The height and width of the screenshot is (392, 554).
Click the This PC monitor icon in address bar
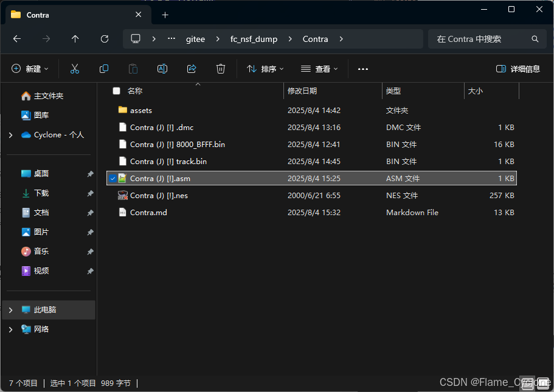tap(136, 39)
